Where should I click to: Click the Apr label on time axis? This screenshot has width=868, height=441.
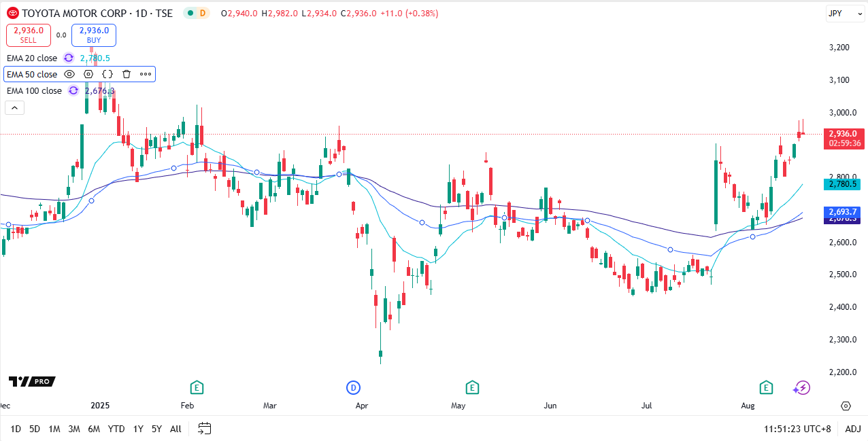point(362,406)
